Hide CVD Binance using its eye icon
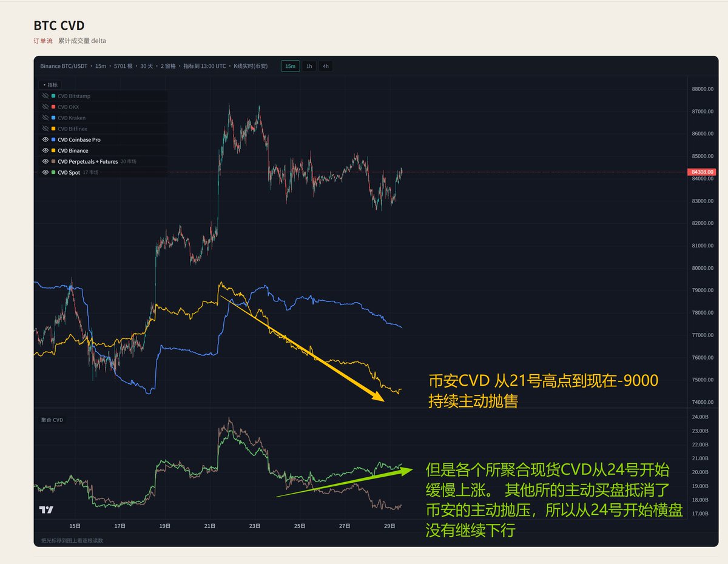The height and width of the screenshot is (564, 728). (45, 150)
